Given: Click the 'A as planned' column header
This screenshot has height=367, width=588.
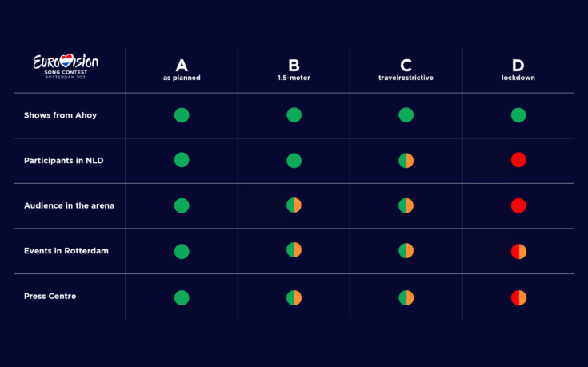Looking at the screenshot, I should pos(182,70).
